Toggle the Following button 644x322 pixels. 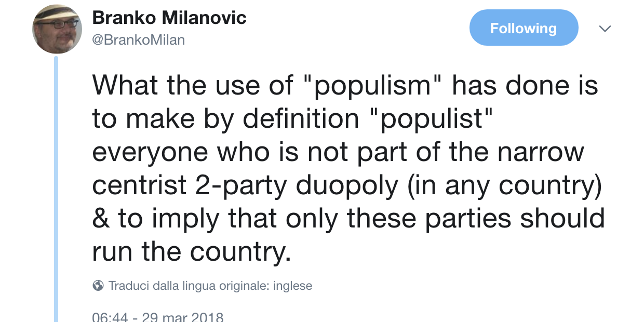(x=524, y=28)
